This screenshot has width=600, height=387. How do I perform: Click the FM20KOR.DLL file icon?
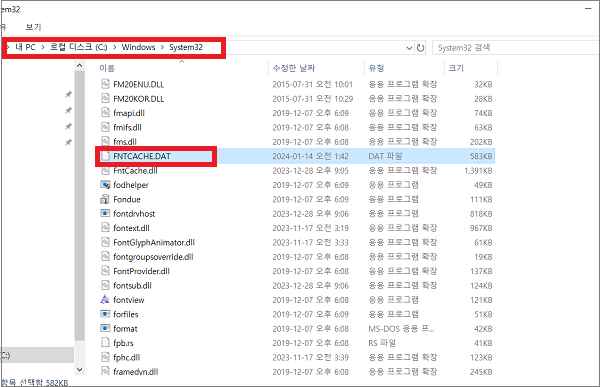[x=105, y=98]
